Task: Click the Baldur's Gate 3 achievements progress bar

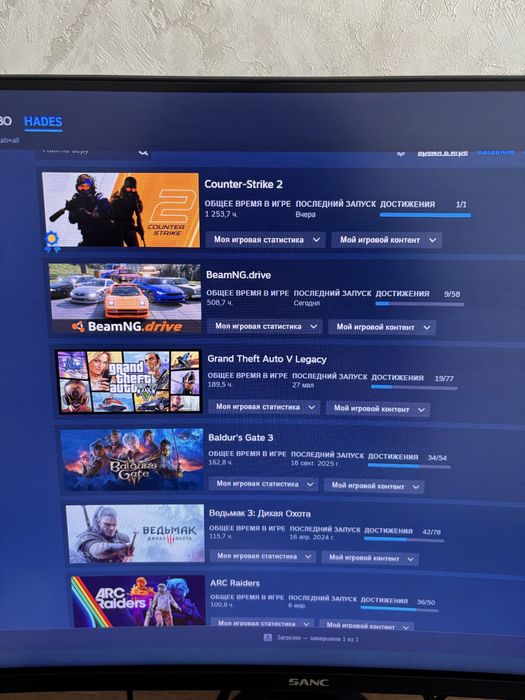Action: [x=409, y=467]
